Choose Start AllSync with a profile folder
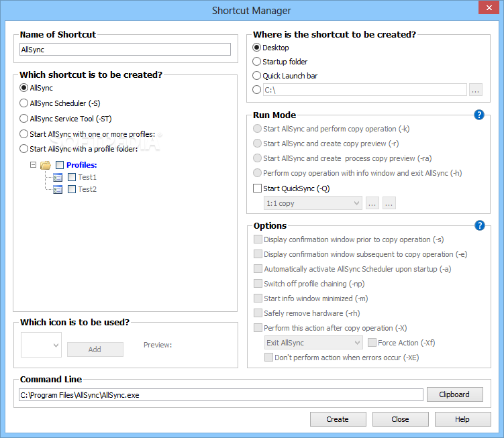Screen dimensions: 504x438 (23, 149)
